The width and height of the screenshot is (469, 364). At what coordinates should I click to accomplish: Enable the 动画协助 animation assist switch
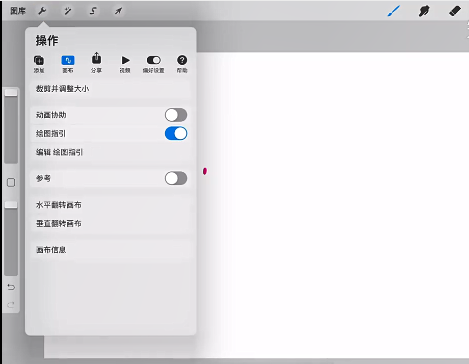[176, 115]
